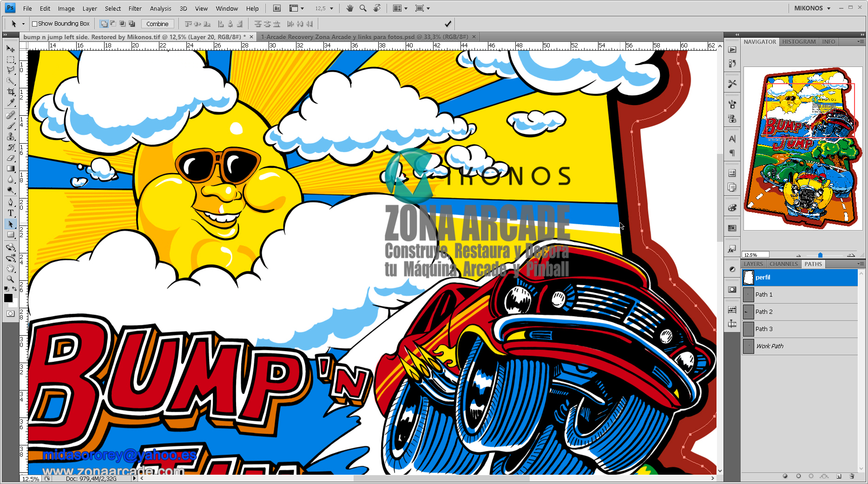Click the Navigator zoom slider
The image size is (868, 484).
coord(820,255)
